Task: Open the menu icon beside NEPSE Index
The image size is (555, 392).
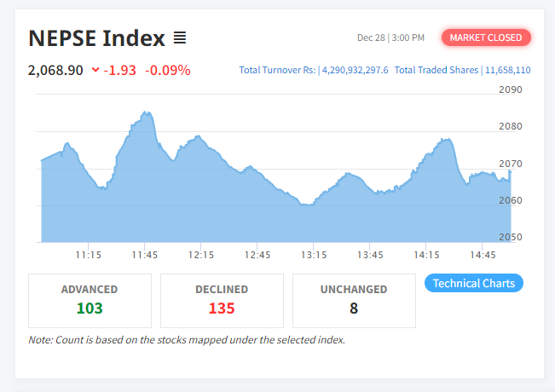Action: tap(180, 38)
